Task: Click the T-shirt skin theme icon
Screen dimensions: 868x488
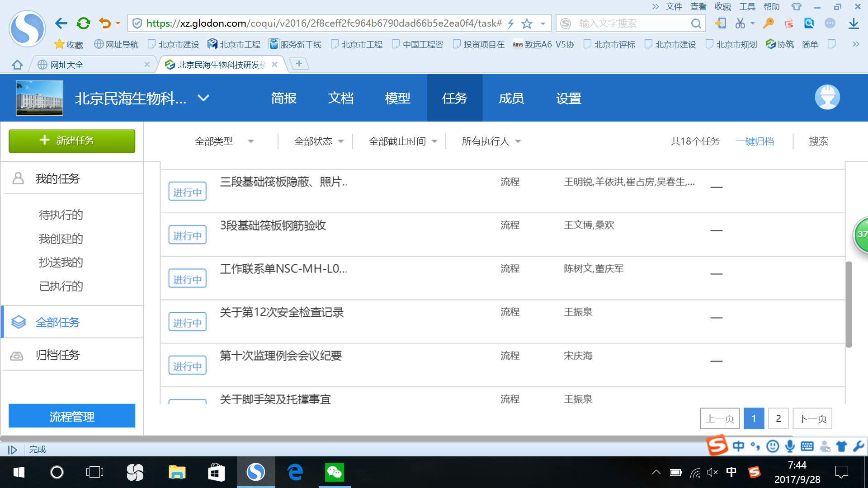Action: 841,446
